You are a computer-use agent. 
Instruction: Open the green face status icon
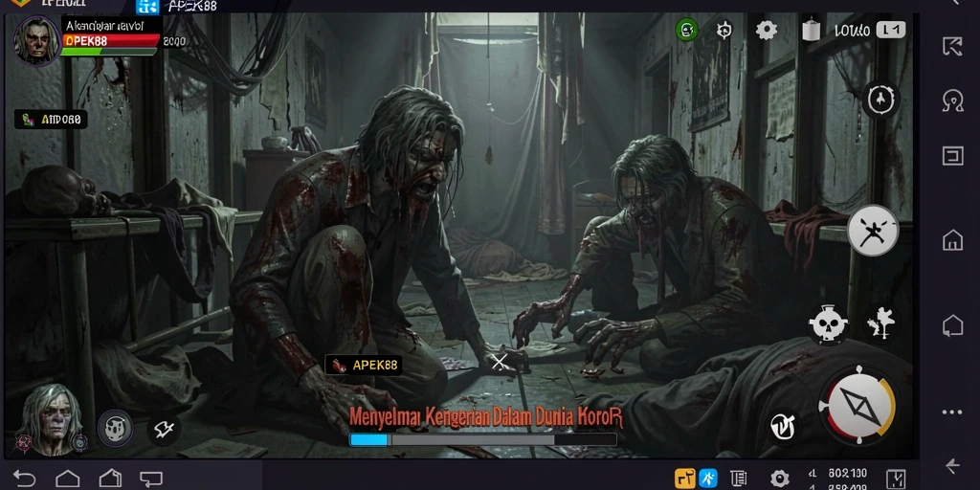(687, 30)
